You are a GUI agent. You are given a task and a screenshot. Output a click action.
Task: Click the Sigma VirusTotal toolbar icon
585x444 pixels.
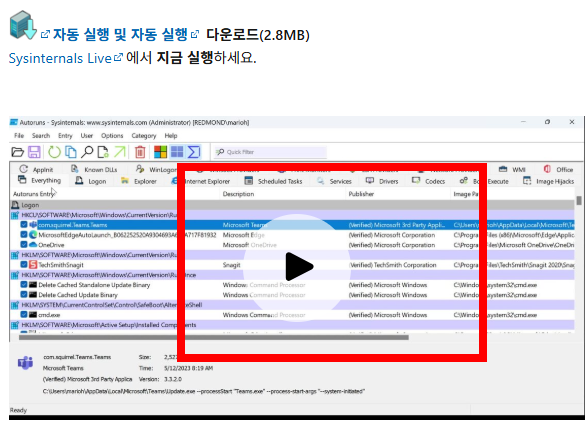(194, 152)
